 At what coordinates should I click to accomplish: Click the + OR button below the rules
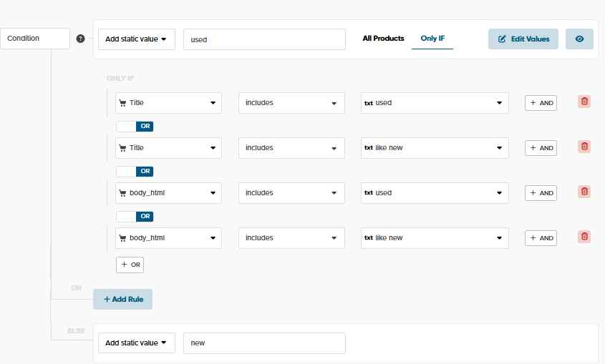(130, 265)
